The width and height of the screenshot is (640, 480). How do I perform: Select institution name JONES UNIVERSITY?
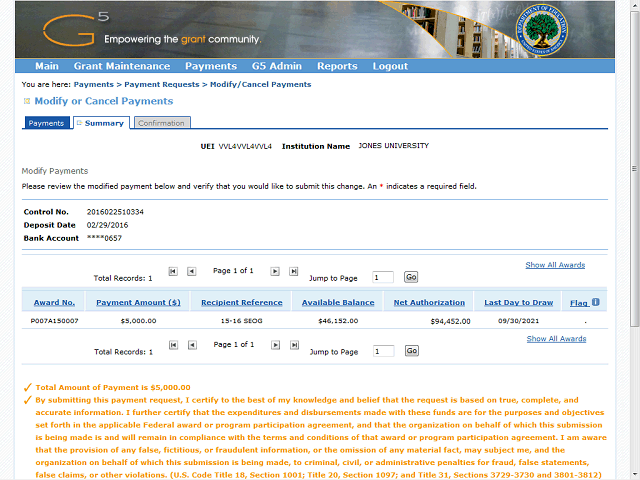[393, 146]
